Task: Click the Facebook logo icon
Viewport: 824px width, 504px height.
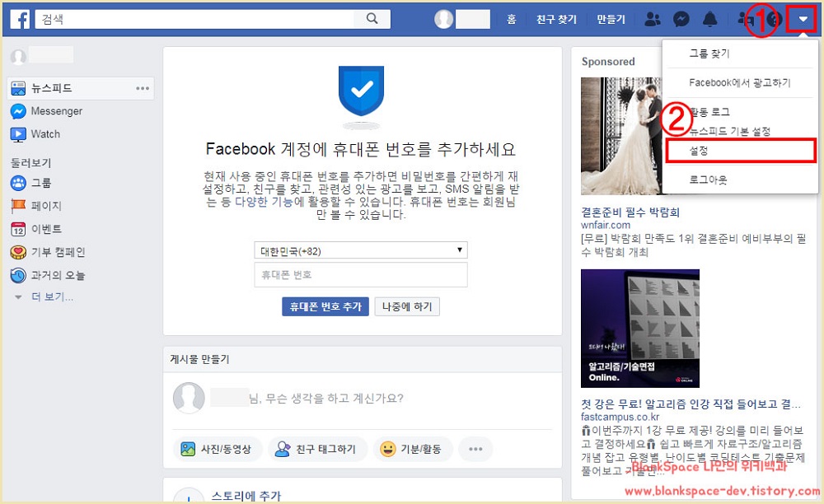Action: click(x=20, y=20)
